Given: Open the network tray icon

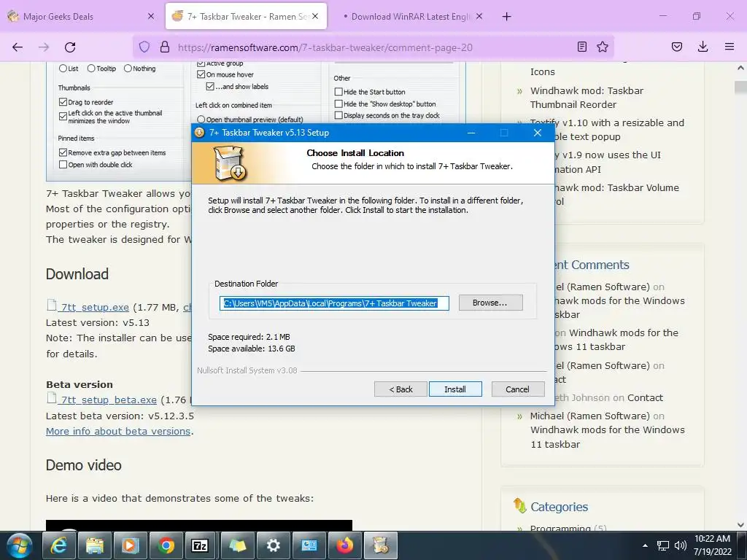Looking at the screenshot, I should [x=662, y=545].
